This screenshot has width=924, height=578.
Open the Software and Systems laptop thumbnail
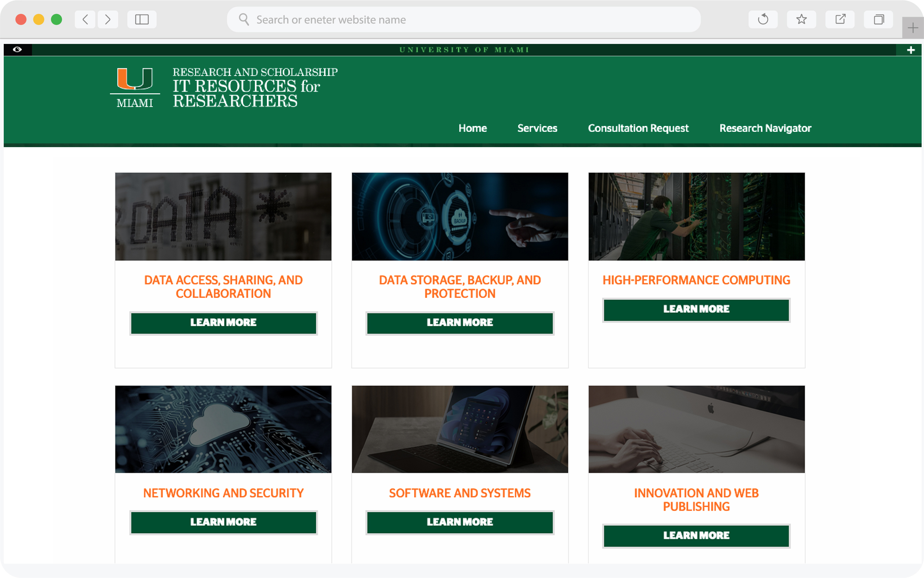(460, 429)
